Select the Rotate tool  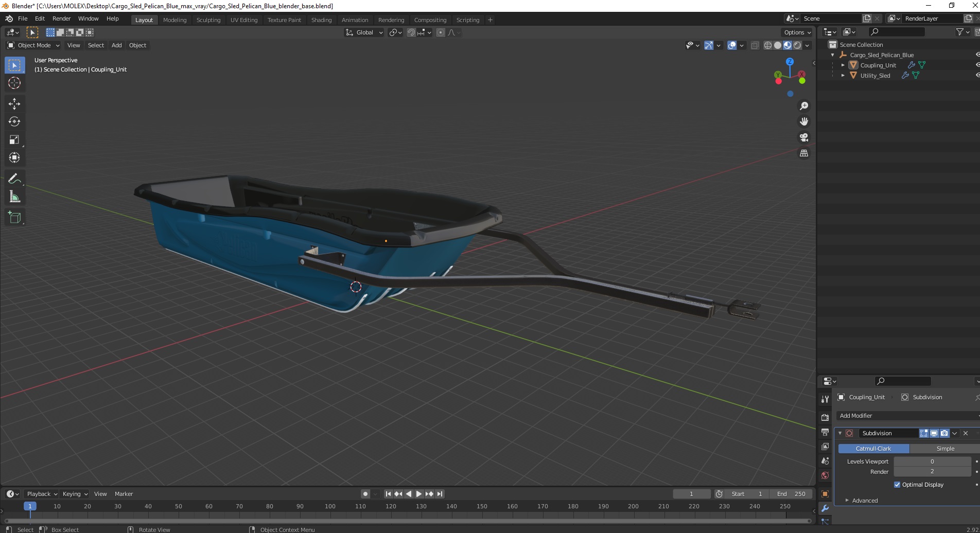pos(14,122)
